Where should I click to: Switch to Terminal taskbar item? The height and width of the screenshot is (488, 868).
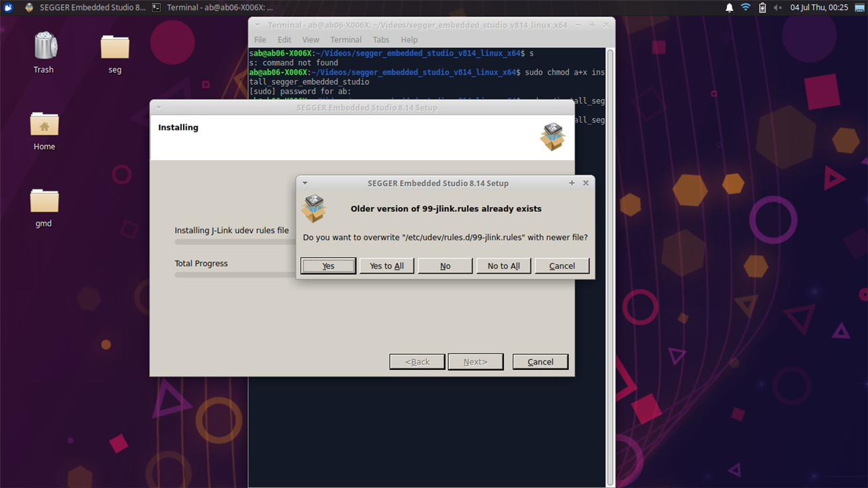tap(212, 7)
